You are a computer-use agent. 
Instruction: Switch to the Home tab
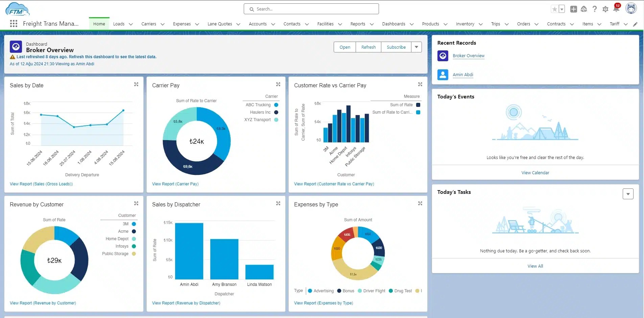[99, 24]
